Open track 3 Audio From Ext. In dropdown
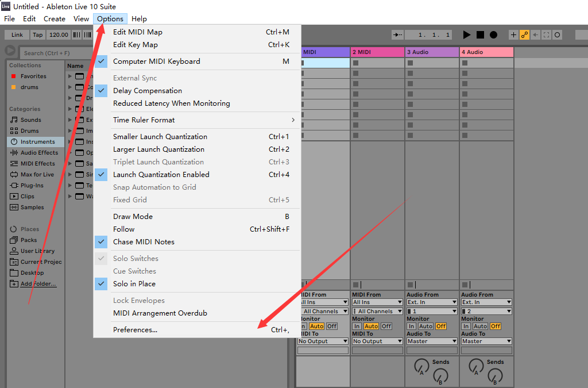The width and height of the screenshot is (588, 388). [x=432, y=302]
